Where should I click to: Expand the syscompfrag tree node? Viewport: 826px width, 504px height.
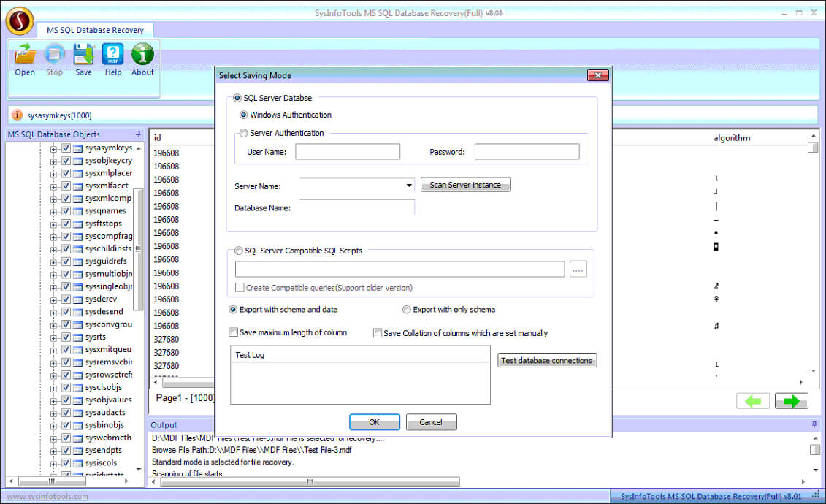pyautogui.click(x=54, y=236)
